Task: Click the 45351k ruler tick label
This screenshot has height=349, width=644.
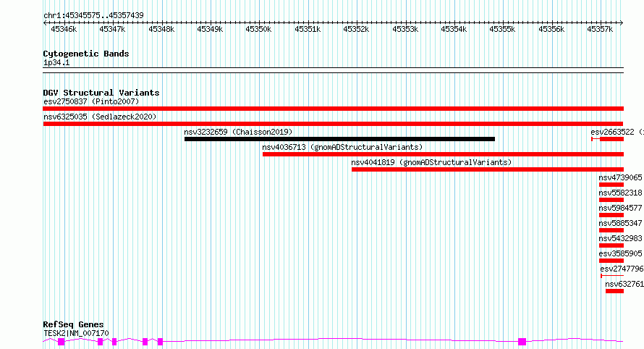Action: point(308,30)
